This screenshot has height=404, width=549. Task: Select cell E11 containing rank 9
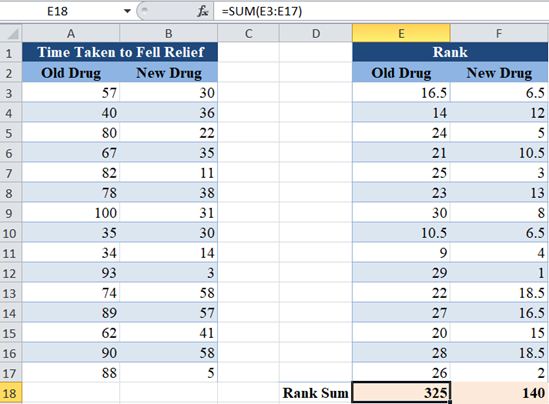point(401,252)
